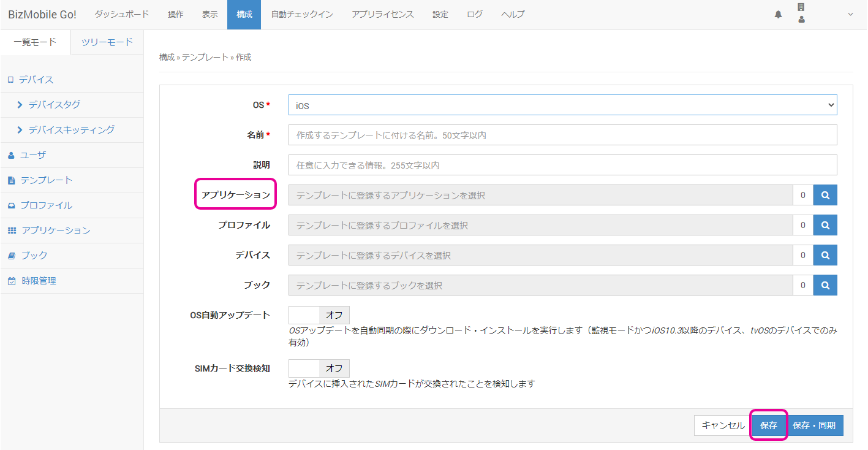Click the 名前 text input field
Viewport: 868px width, 450px height.
562,135
